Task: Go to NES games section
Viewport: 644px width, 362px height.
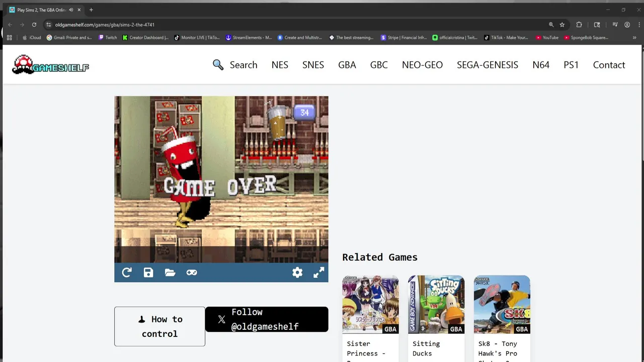Action: [280, 65]
